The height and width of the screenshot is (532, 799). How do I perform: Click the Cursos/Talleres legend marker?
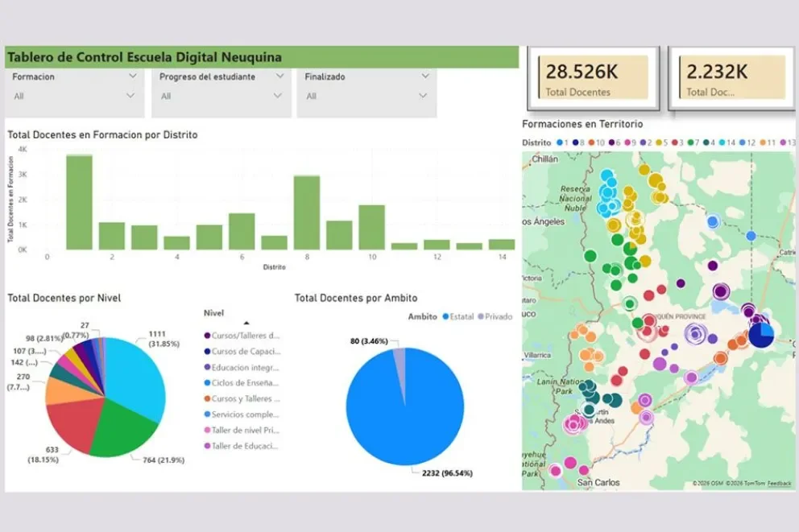207,336
